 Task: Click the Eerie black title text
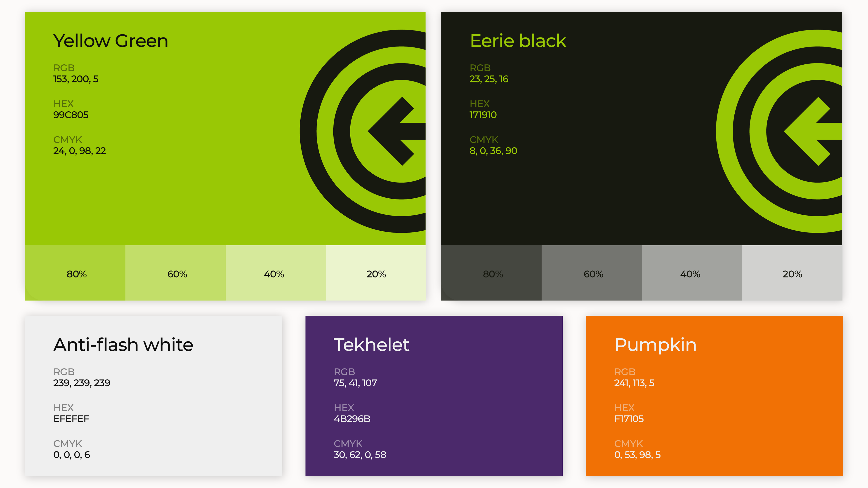tap(518, 41)
